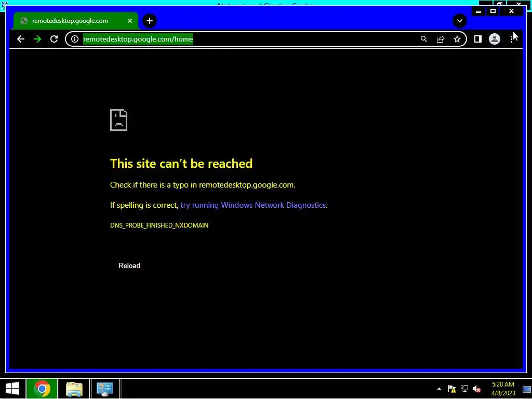Image resolution: width=532 pixels, height=399 pixels.
Task: Expand the tab search dropdown
Action: (x=460, y=21)
